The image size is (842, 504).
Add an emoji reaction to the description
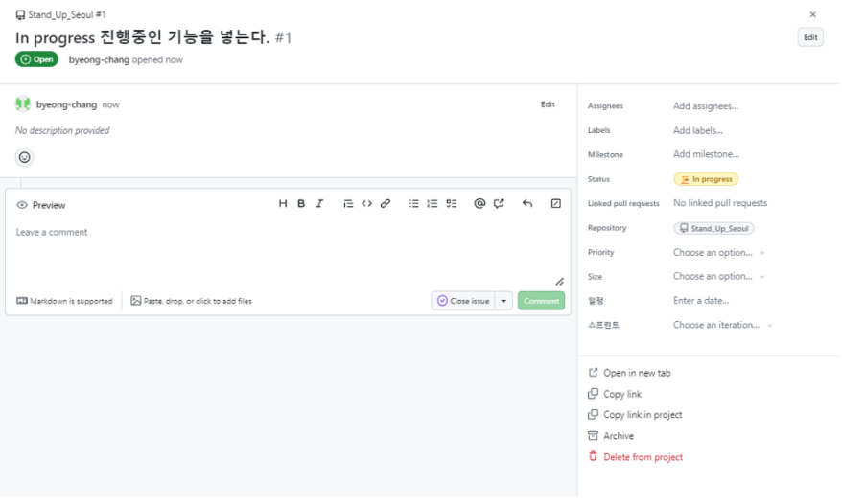point(25,158)
